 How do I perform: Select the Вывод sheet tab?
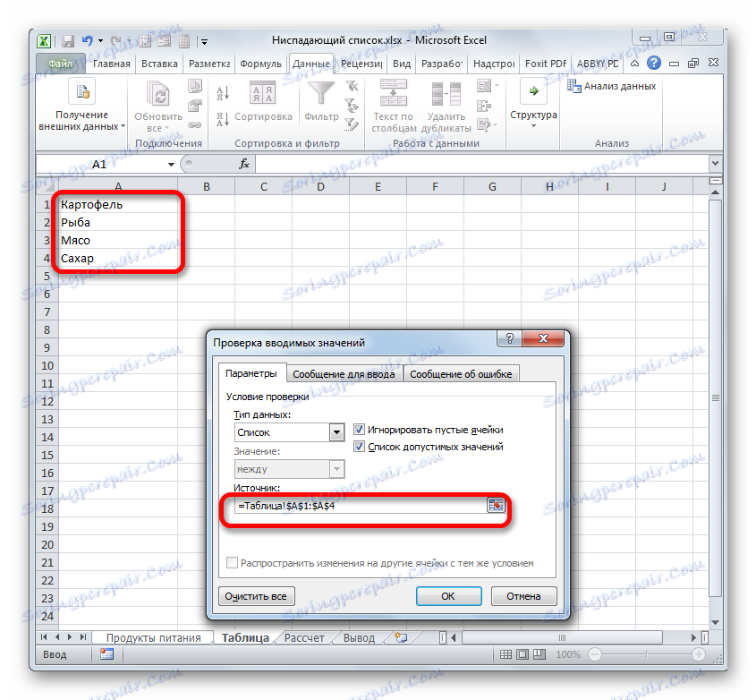359,637
